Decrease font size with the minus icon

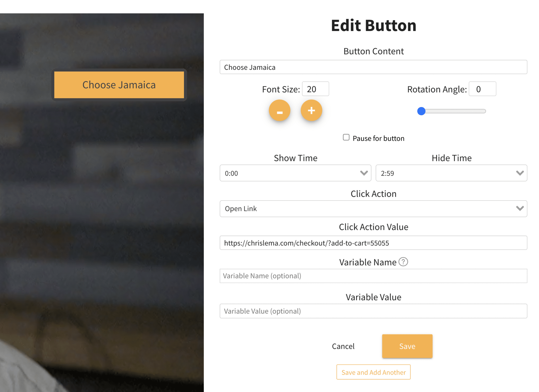click(x=280, y=110)
